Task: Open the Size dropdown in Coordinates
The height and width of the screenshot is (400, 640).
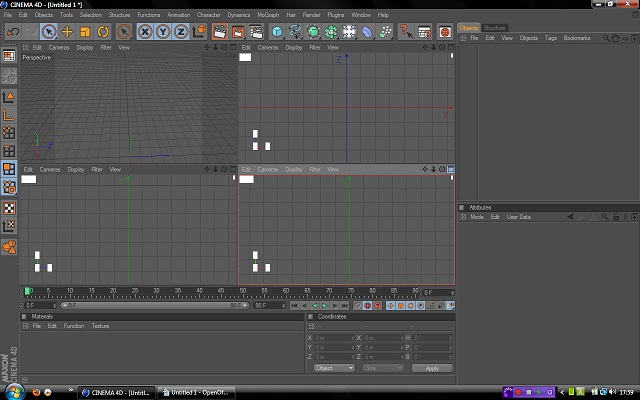Action: (383, 368)
